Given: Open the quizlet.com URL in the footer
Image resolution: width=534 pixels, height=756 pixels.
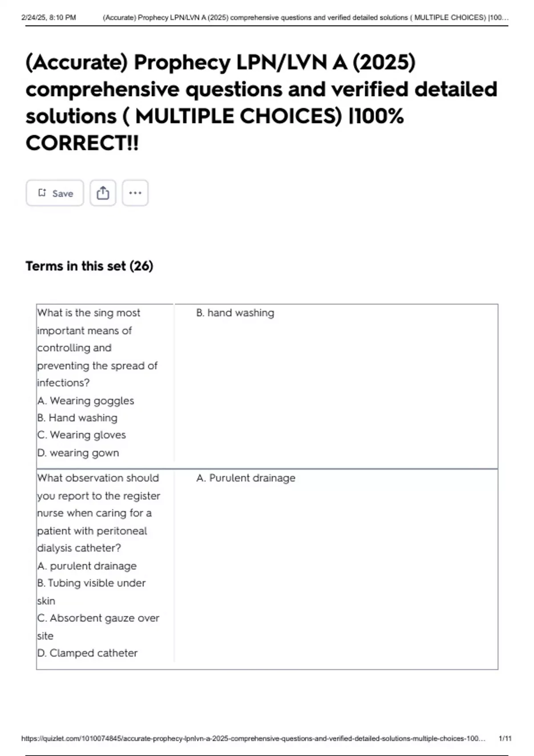Looking at the screenshot, I should coord(253,738).
